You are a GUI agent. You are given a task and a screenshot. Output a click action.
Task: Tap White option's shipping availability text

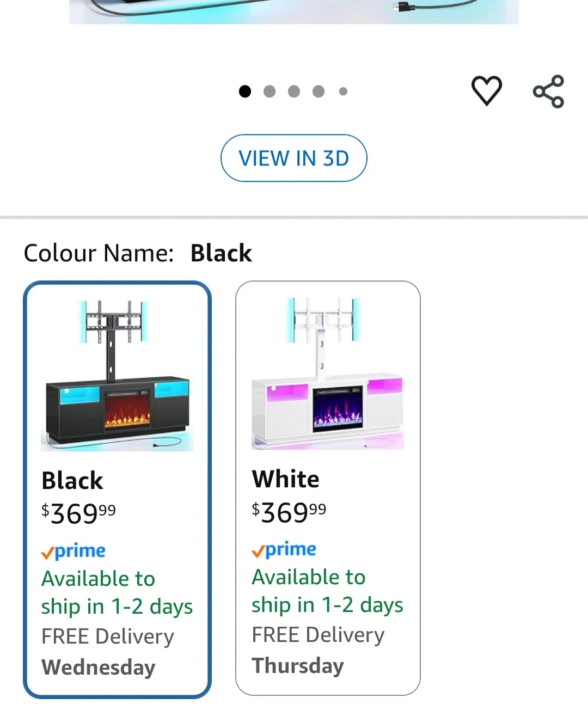[327, 591]
